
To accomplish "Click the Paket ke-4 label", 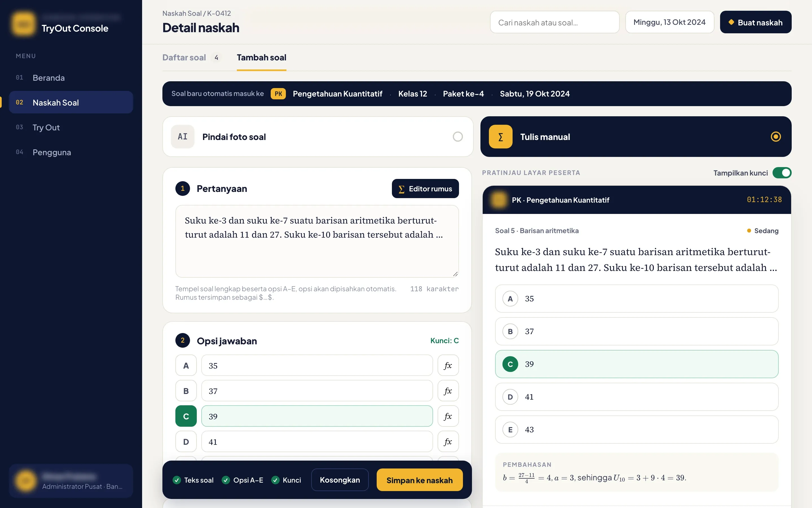I will coord(463,94).
